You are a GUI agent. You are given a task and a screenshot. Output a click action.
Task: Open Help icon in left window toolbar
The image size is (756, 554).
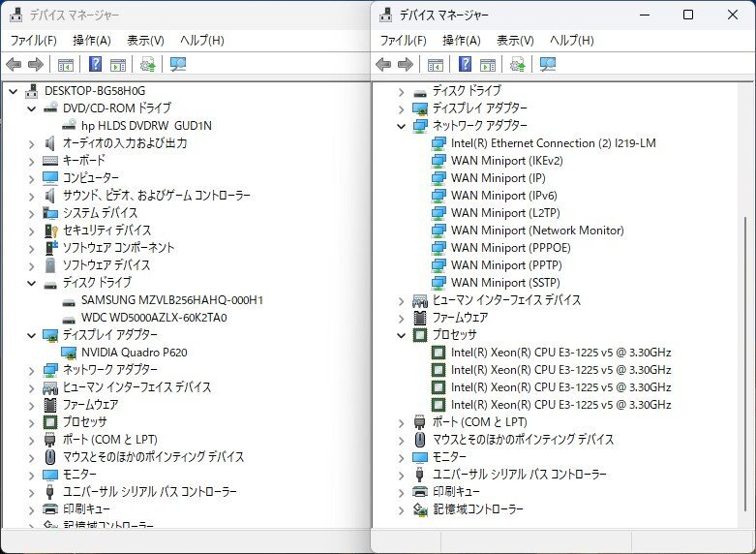pos(96,64)
